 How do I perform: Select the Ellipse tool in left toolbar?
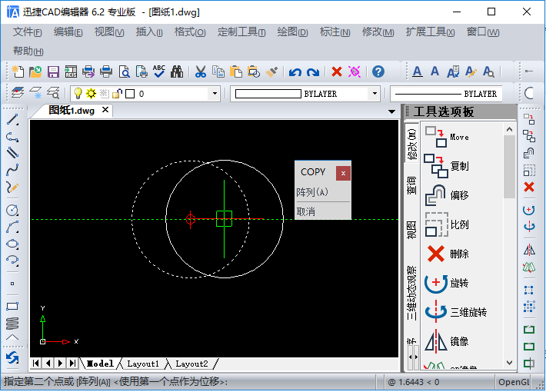click(x=12, y=244)
